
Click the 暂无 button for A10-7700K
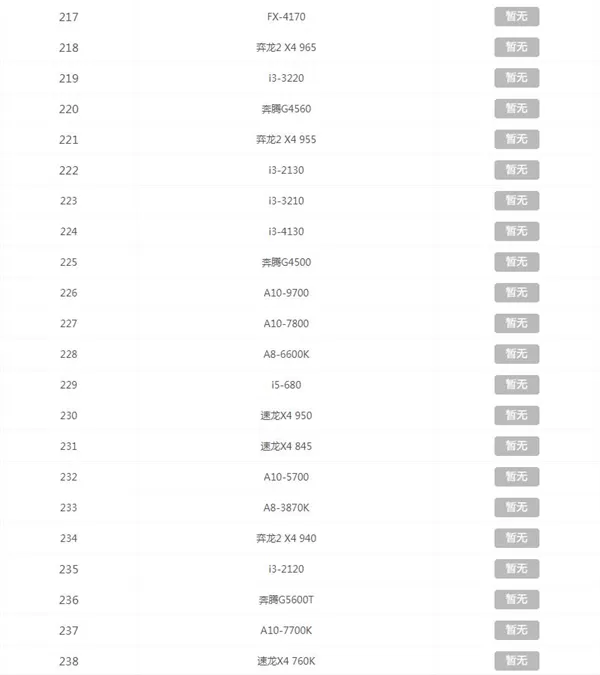(x=516, y=630)
